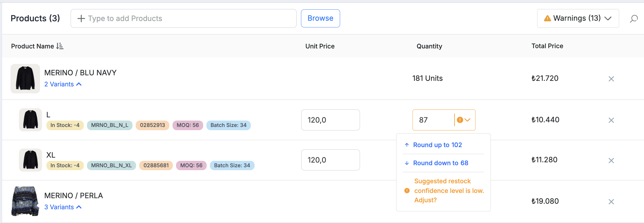Click the Warnings triangle alert icon
The width and height of the screenshot is (644, 223).
547,18
